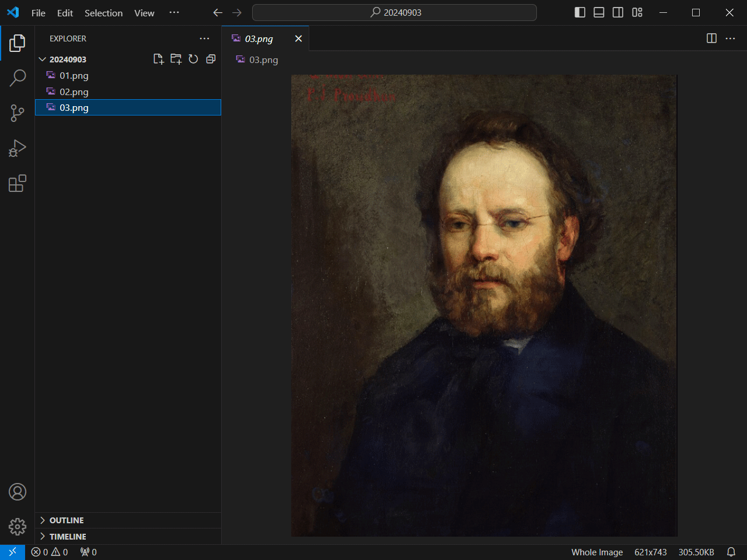Open Run and Debug view
The height and width of the screenshot is (560, 747).
(x=18, y=148)
